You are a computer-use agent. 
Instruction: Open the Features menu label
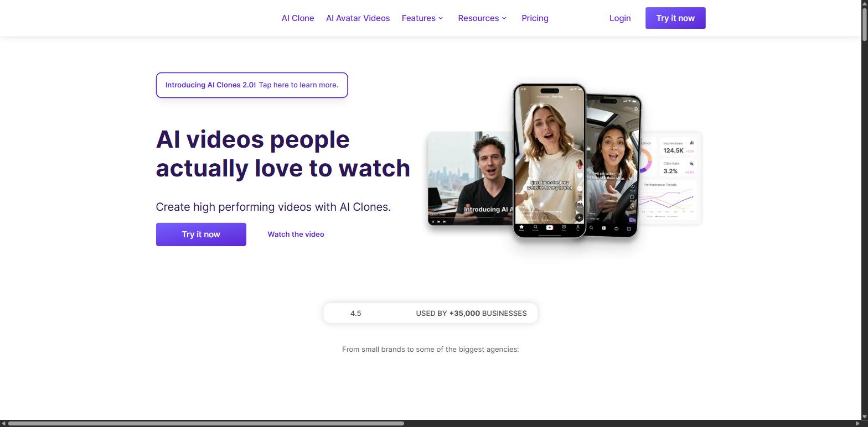418,18
